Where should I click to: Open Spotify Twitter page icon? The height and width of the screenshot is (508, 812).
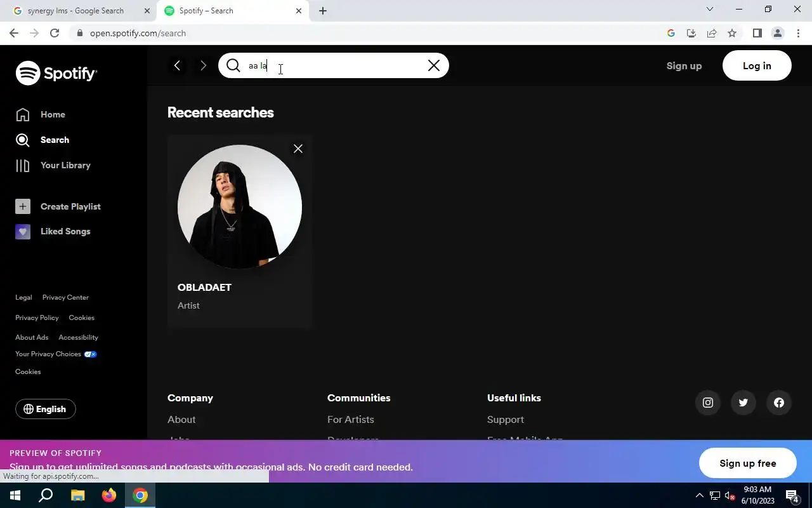click(x=743, y=403)
